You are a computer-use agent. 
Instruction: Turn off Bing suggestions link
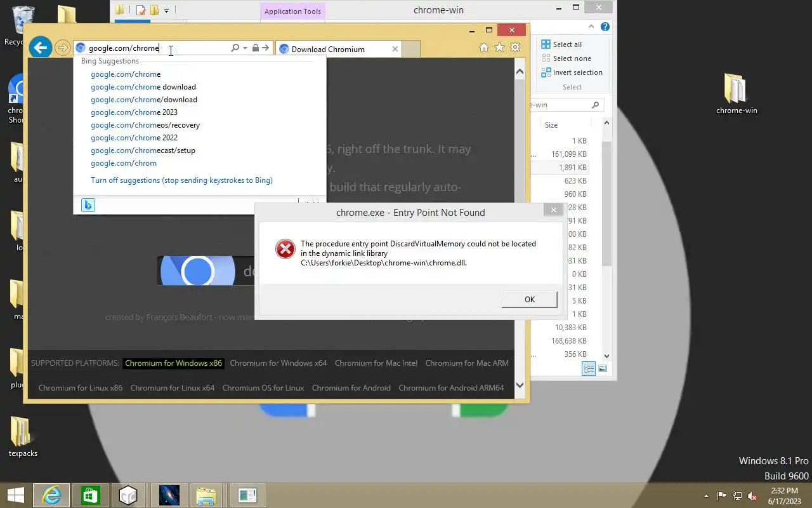[181, 180]
